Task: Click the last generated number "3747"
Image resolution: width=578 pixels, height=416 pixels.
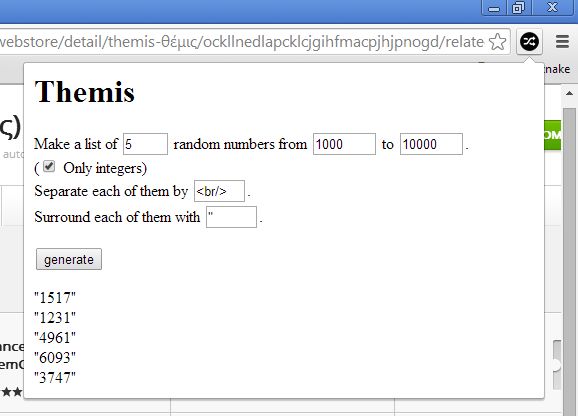Action: [55, 378]
